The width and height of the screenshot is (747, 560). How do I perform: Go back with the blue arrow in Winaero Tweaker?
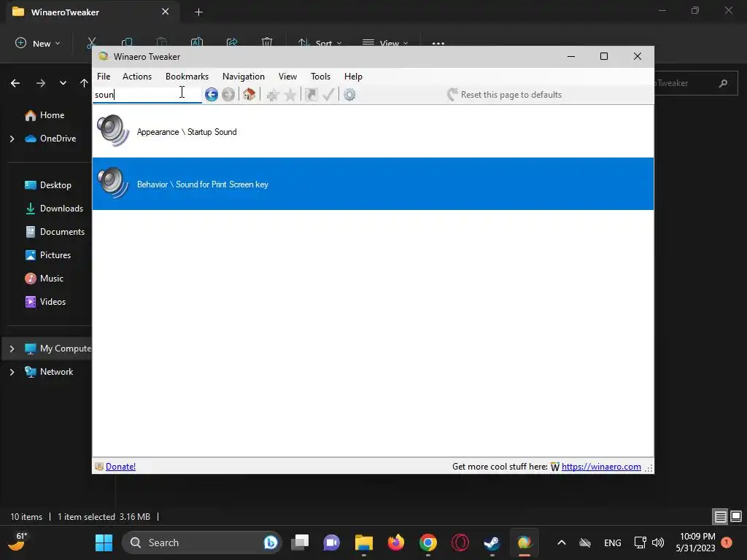click(211, 95)
